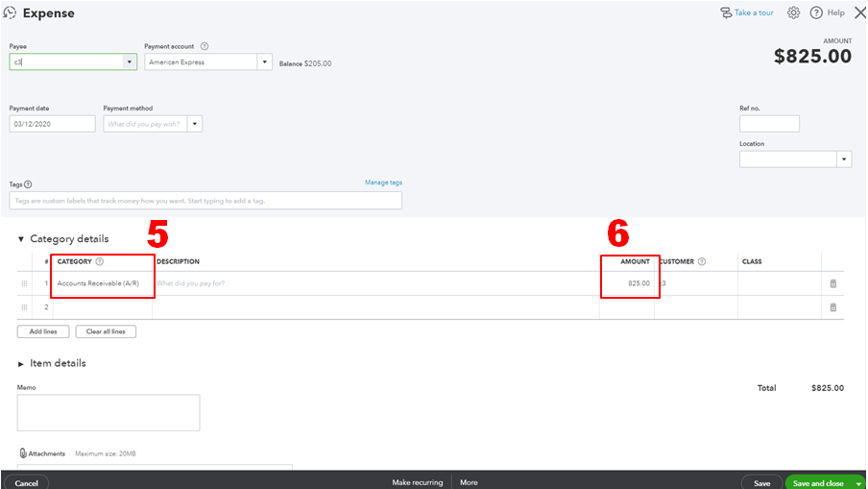Click the Attachments paperclip icon
The image size is (868, 489).
tap(23, 453)
